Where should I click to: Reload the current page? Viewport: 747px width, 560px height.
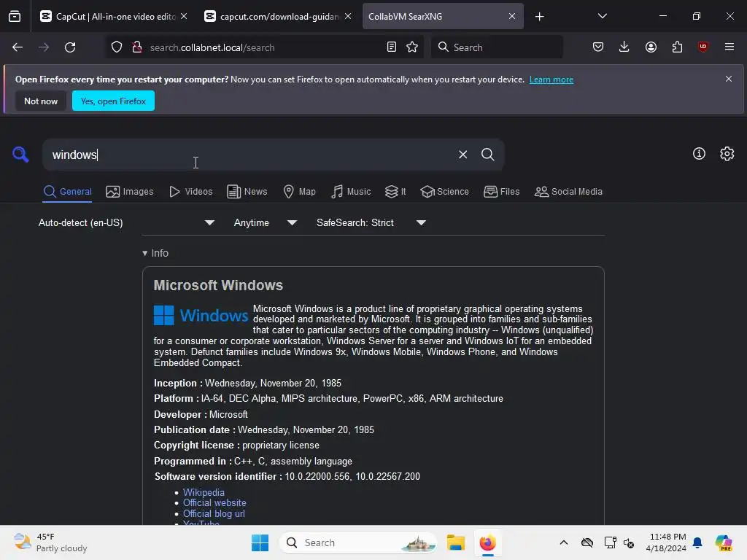tap(70, 47)
